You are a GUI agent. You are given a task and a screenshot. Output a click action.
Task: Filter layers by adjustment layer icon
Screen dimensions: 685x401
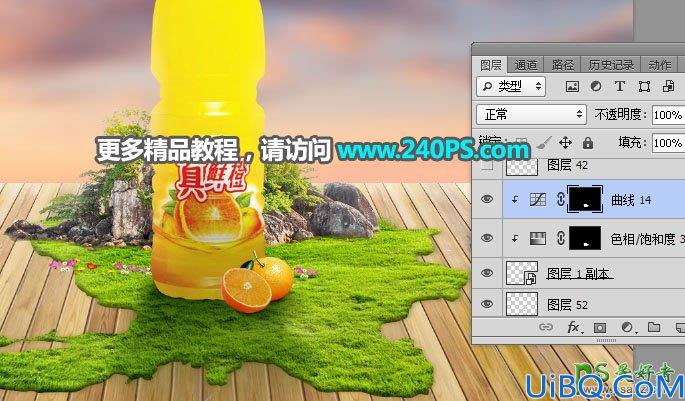tap(595, 86)
